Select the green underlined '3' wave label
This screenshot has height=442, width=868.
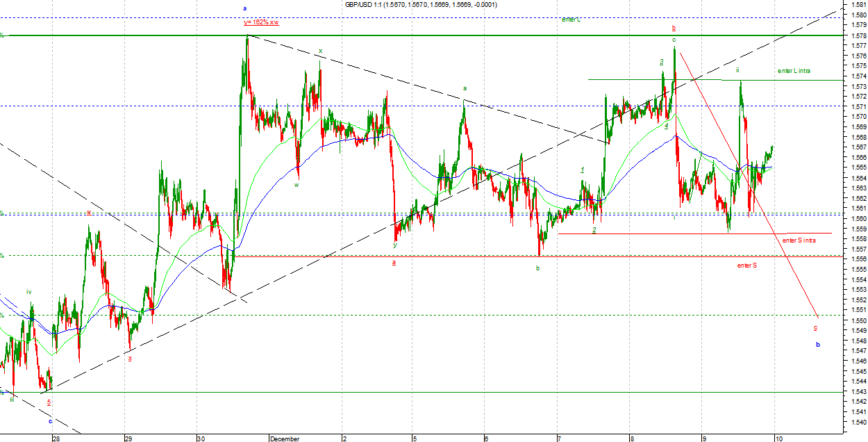tap(662, 62)
